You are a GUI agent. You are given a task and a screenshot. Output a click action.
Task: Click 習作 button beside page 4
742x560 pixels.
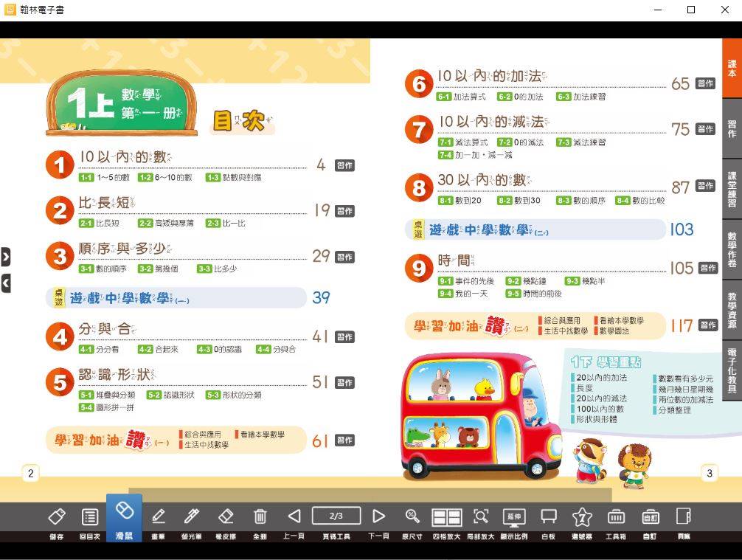coord(344,165)
